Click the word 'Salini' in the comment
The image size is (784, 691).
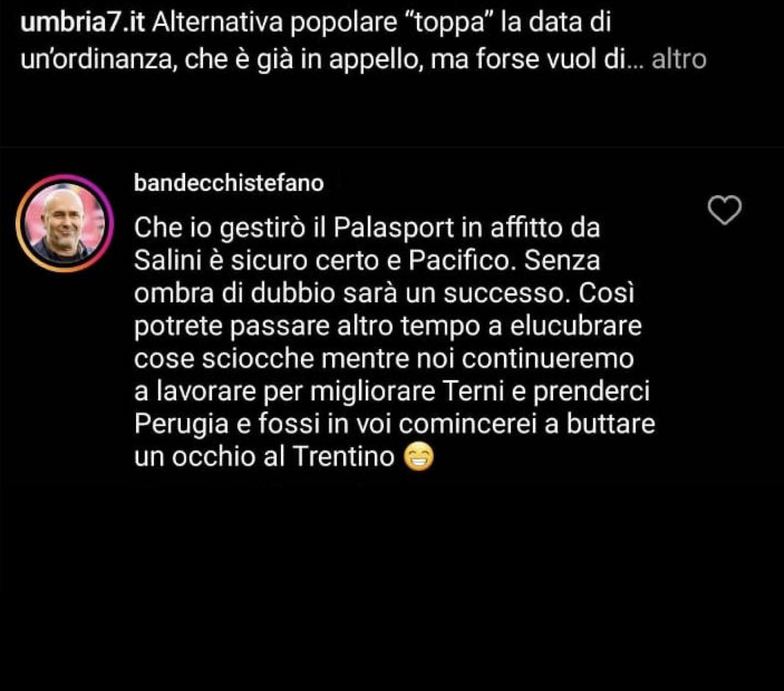(x=168, y=260)
